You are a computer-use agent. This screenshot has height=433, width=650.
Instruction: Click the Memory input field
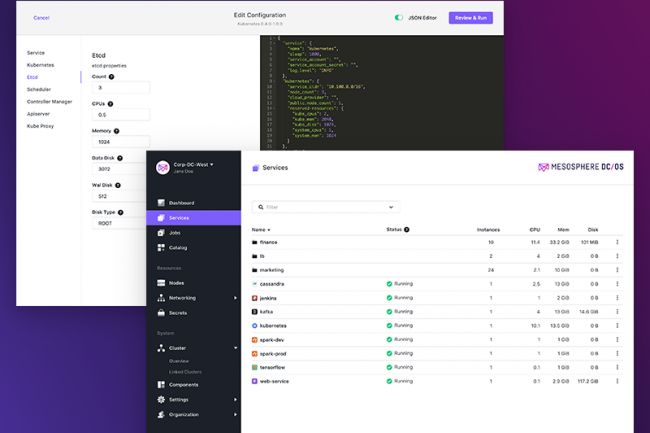coord(121,142)
